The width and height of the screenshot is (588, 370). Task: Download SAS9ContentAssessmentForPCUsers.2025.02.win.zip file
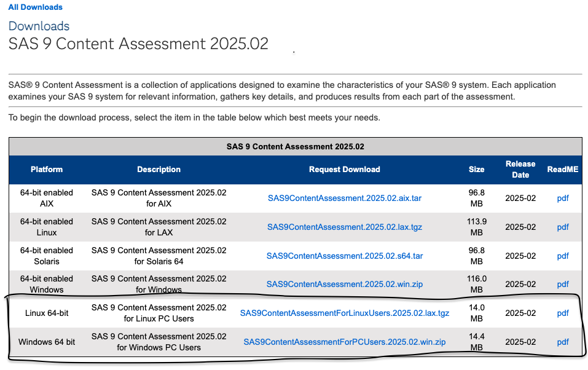345,342
